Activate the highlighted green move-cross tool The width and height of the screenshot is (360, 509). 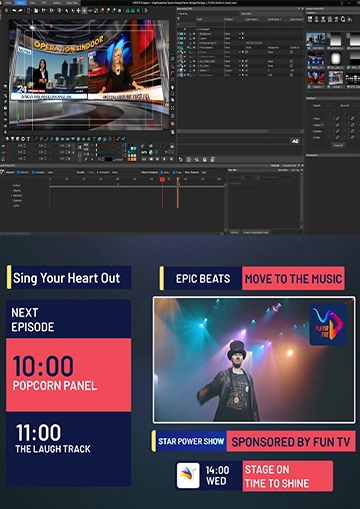click(84, 11)
